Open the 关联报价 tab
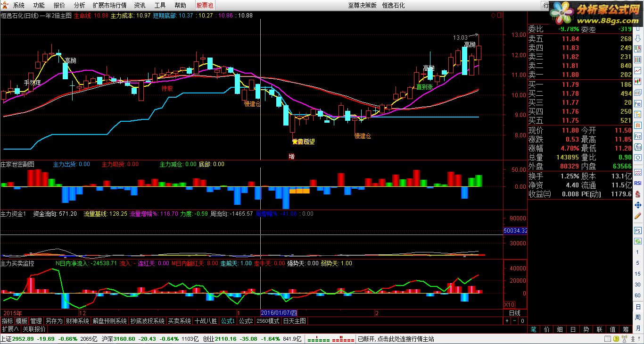644x344 pixels. 34,329
